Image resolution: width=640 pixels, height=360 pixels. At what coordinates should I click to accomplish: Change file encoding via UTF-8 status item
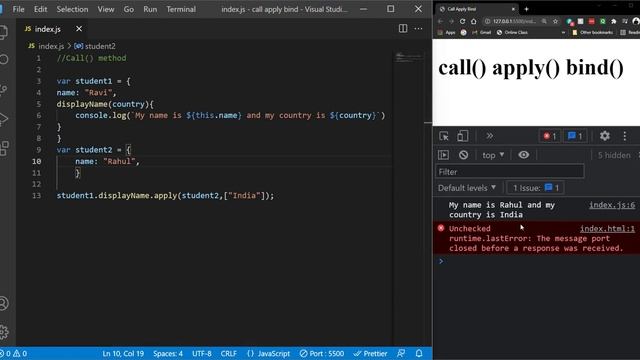coord(202,353)
